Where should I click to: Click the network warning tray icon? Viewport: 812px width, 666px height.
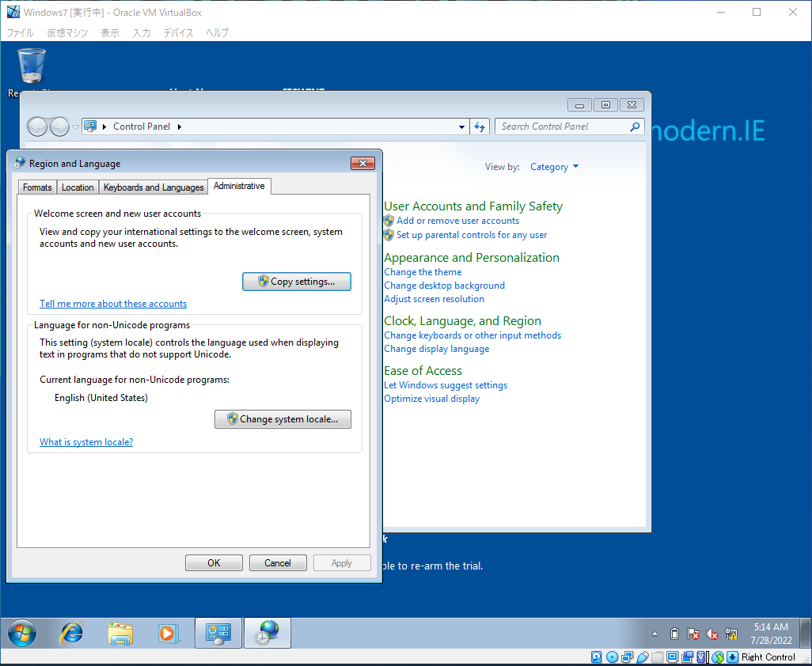click(x=731, y=634)
